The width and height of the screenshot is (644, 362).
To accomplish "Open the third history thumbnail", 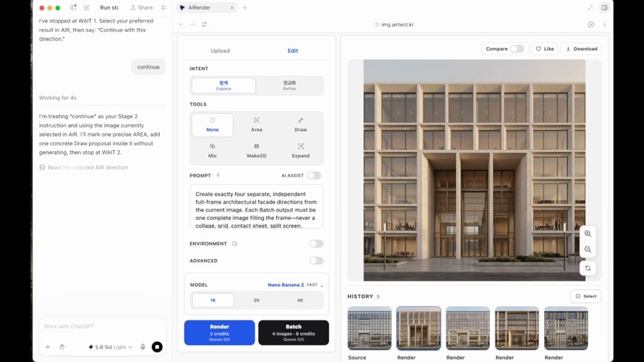I will (x=467, y=328).
